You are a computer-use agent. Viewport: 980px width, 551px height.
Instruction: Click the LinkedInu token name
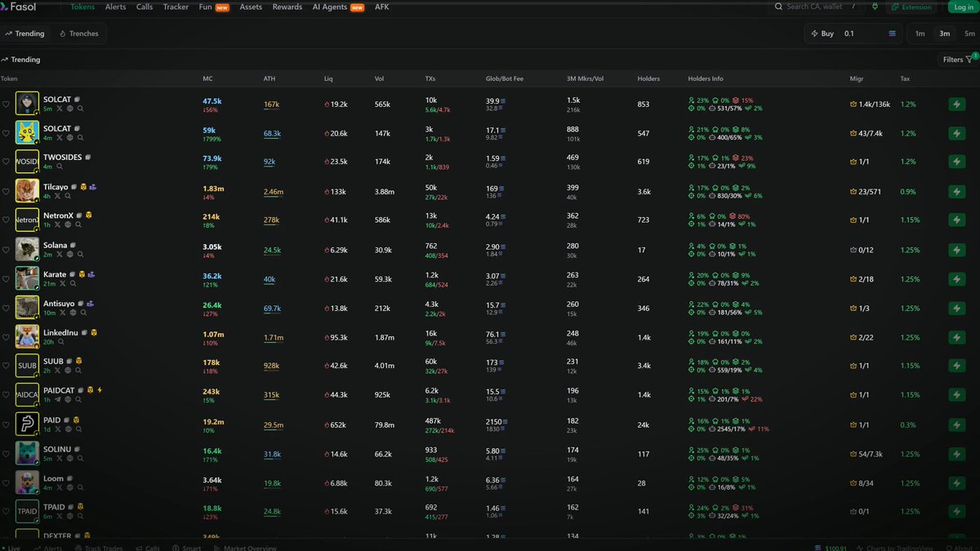(61, 333)
